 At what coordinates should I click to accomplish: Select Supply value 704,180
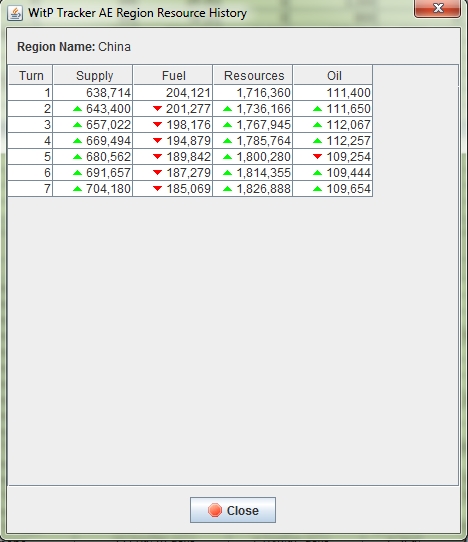click(x=93, y=188)
